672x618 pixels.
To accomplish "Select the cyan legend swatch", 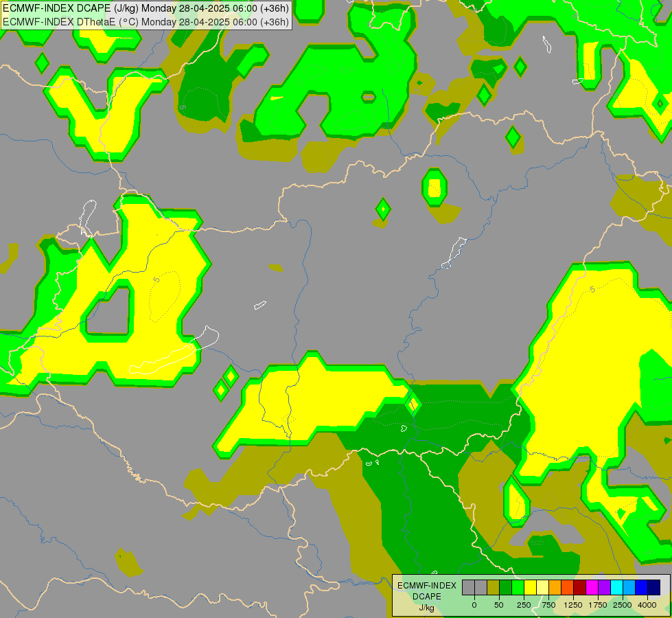I will [616, 587].
